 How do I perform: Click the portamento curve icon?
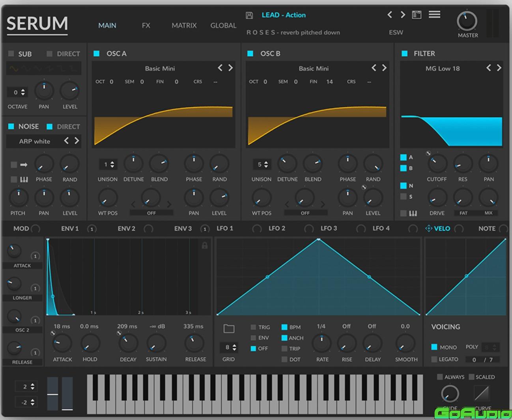point(482,393)
